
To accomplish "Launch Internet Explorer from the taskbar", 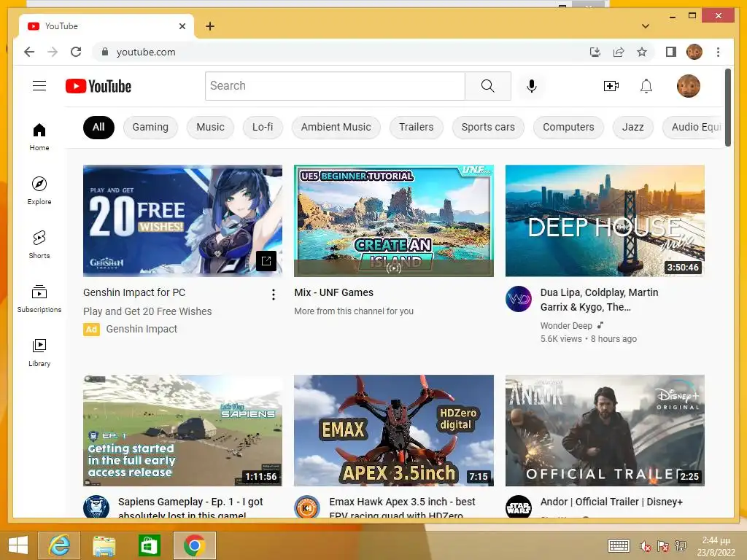I will click(59, 545).
